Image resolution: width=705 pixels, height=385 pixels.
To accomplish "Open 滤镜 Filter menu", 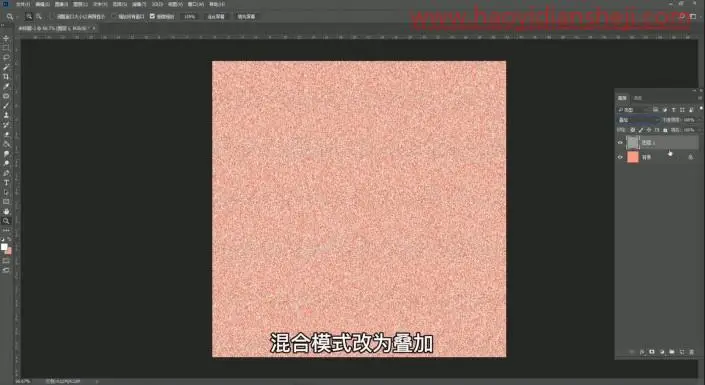I will click(139, 4).
